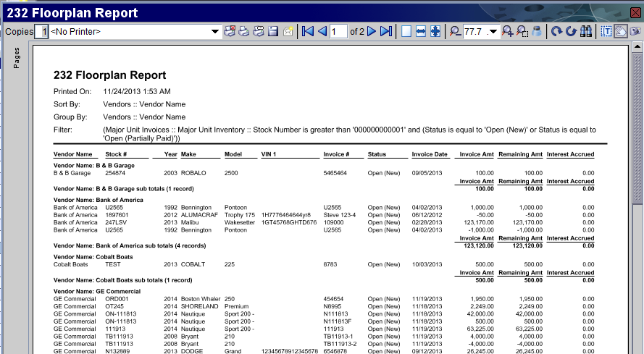Expand the Pages side panel
The height and width of the screenshot is (354, 644).
[x=17, y=58]
